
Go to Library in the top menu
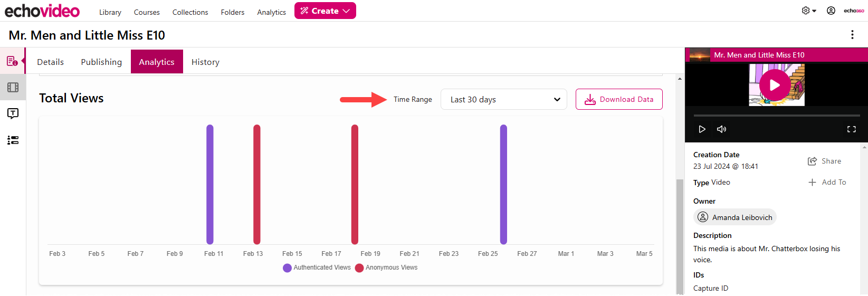110,12
